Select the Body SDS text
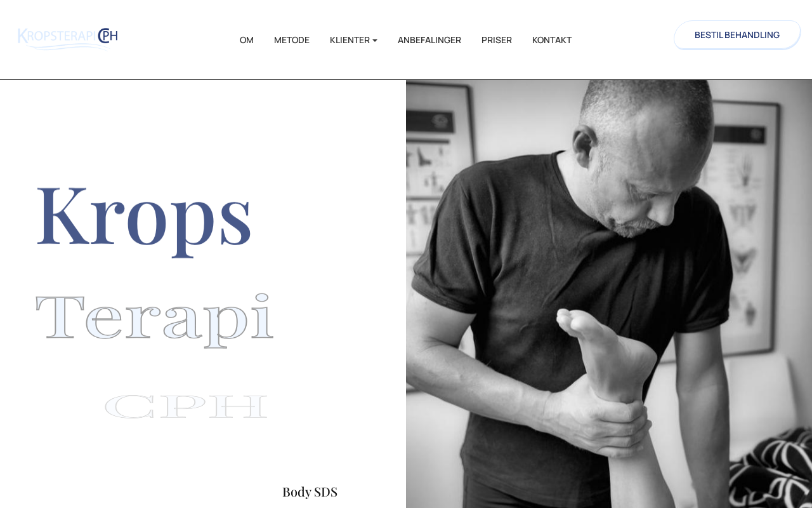Image resolution: width=812 pixels, height=508 pixels. (x=310, y=491)
